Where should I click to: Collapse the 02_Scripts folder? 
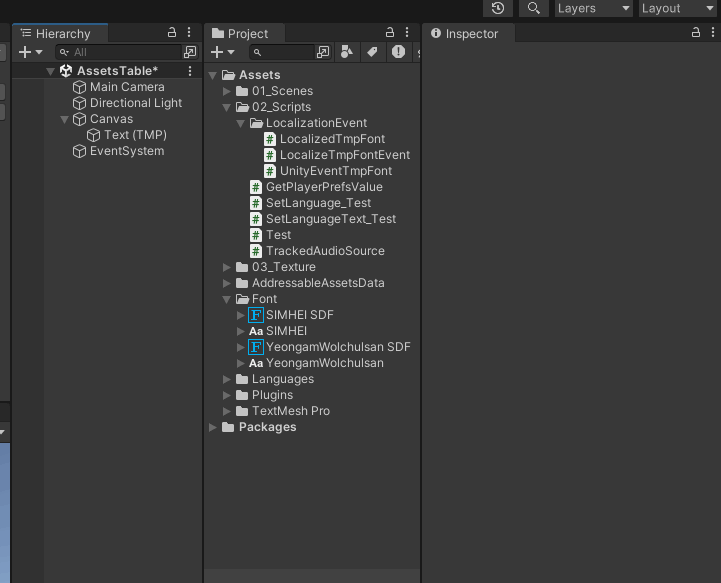[226, 108]
